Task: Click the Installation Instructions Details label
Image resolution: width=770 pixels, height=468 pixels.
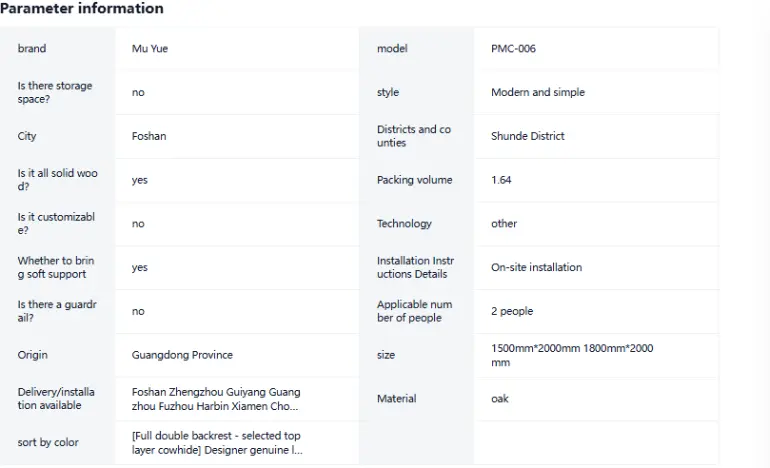Action: pos(415,267)
